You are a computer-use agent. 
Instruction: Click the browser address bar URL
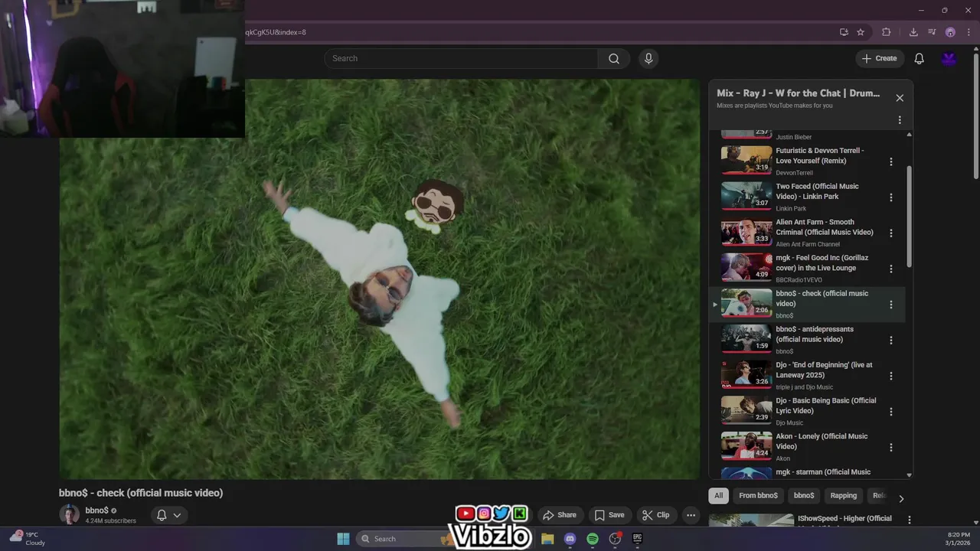click(275, 32)
